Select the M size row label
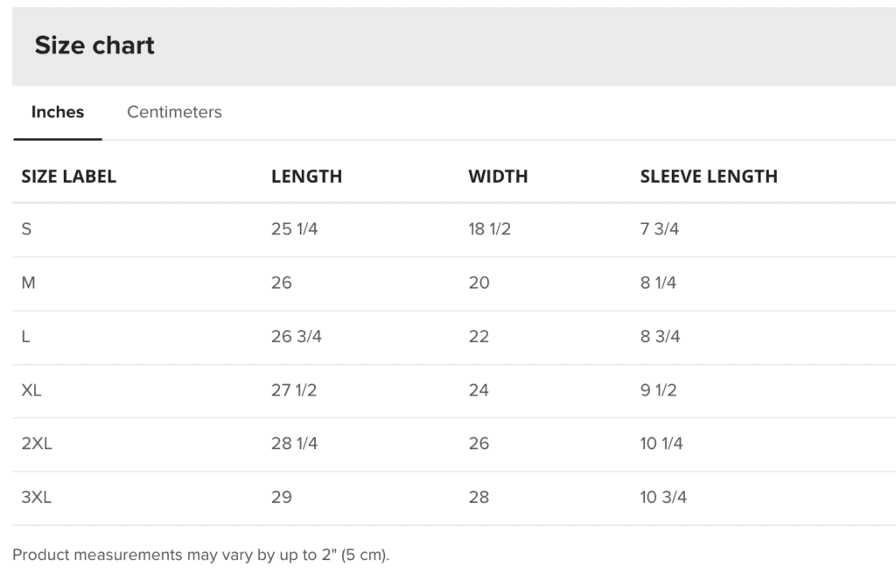 pyautogui.click(x=29, y=283)
